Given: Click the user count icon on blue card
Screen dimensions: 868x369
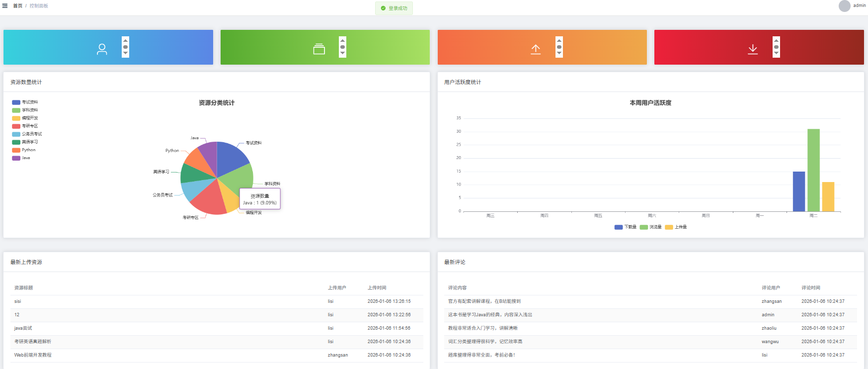Looking at the screenshot, I should click(102, 49).
